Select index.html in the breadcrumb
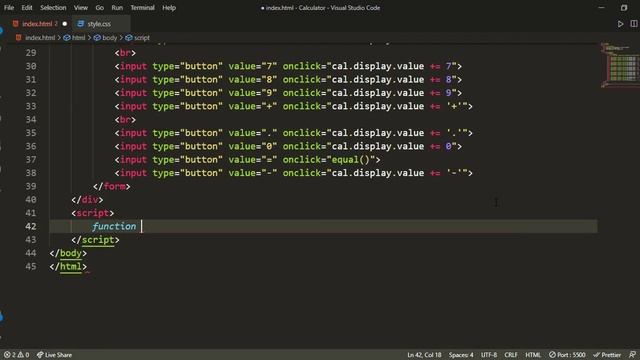Viewport: 640px width, 360px height. click(40, 38)
